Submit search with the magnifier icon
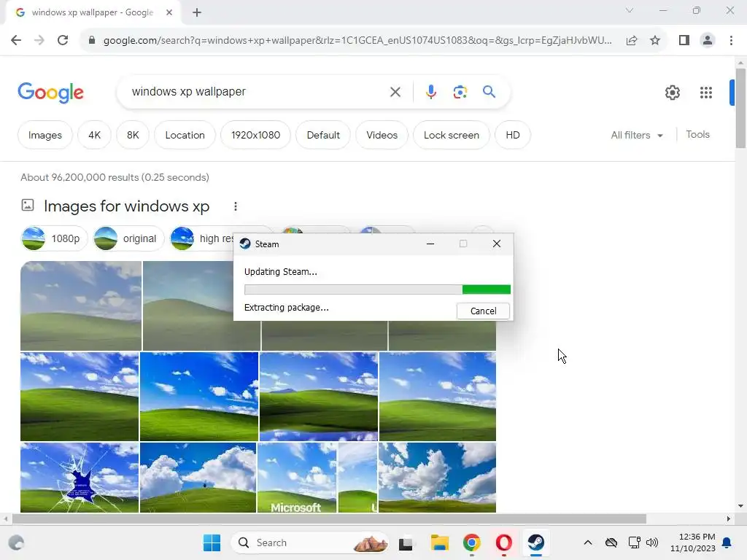The height and width of the screenshot is (560, 747). 489,91
